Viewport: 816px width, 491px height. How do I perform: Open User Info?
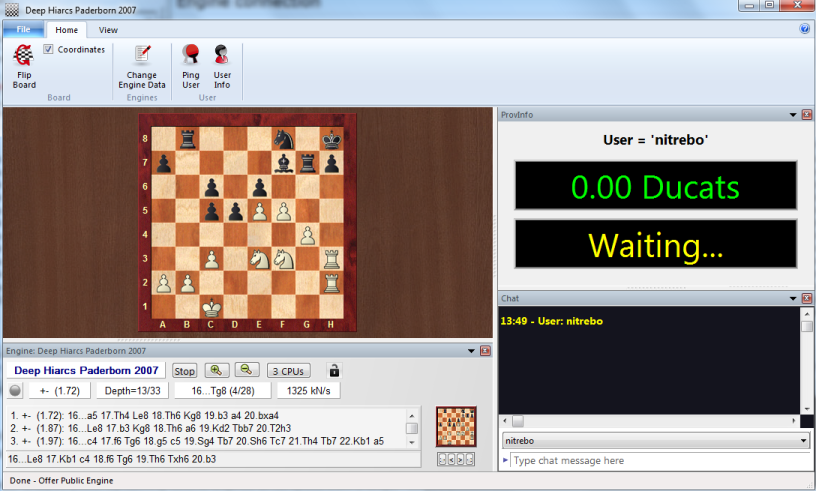pos(222,57)
